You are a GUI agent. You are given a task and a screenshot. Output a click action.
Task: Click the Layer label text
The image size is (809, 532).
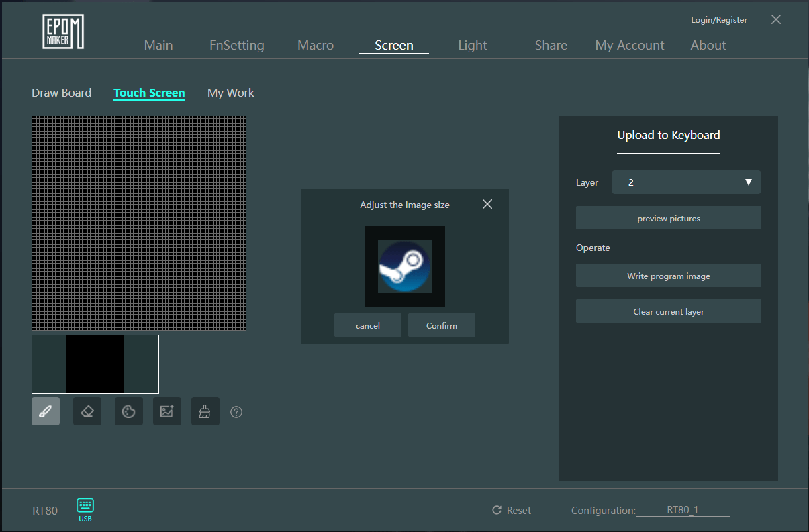[x=587, y=182]
